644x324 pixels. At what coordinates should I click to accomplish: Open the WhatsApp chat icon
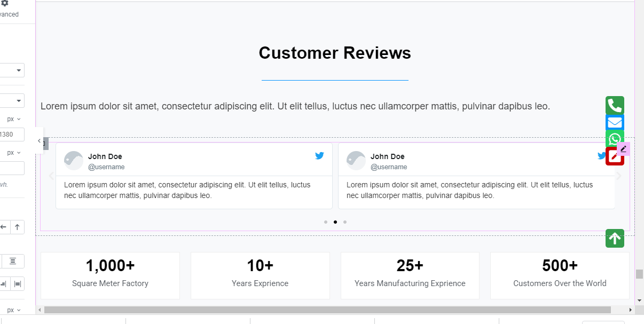(x=614, y=139)
